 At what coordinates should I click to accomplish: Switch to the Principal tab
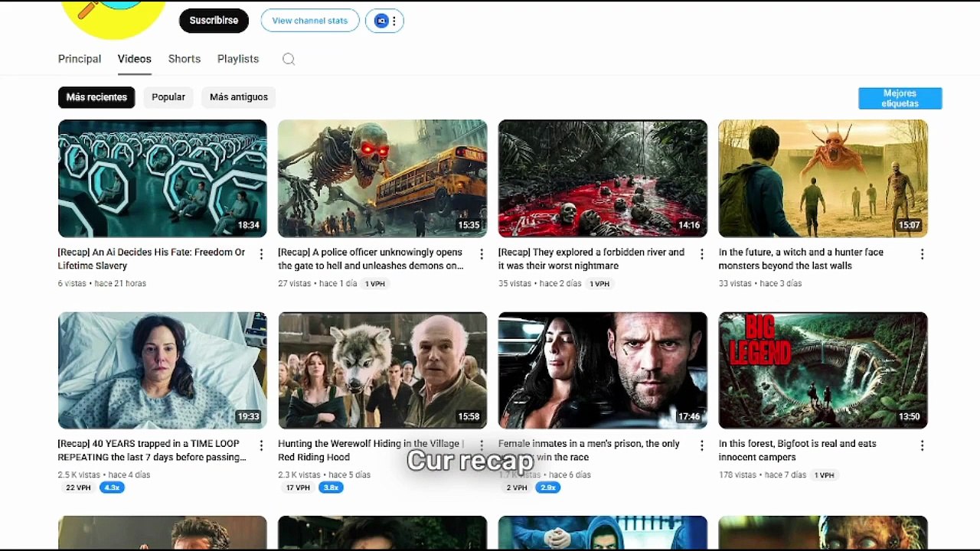[80, 59]
